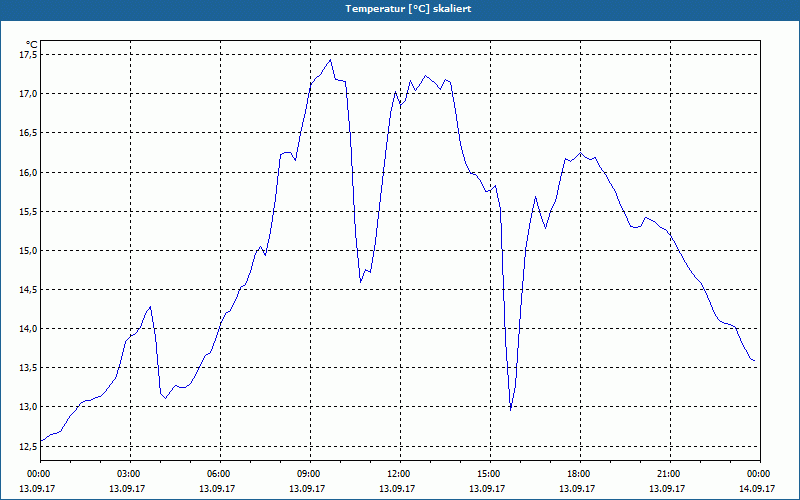Click the '16,0' y-axis value
This screenshot has height=500, width=800.
point(28,172)
